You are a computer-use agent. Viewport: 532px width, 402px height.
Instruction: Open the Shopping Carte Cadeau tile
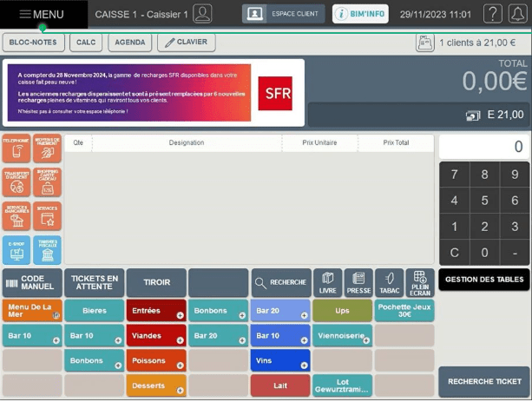pyautogui.click(x=48, y=182)
